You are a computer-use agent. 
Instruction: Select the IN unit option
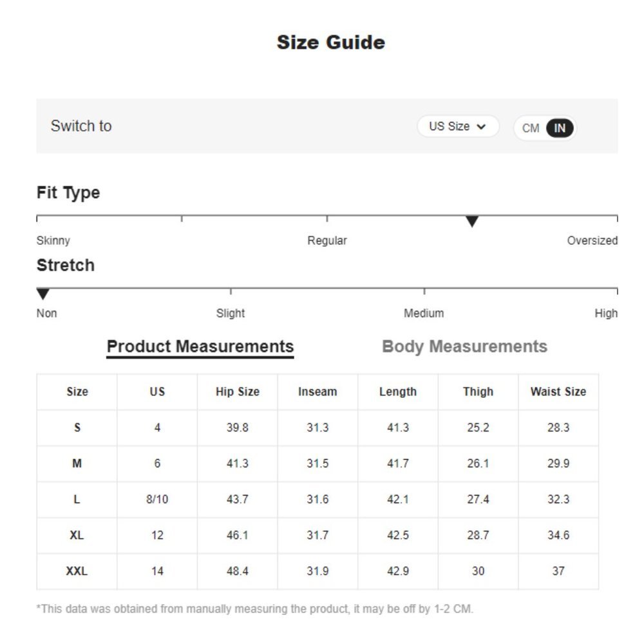[560, 128]
